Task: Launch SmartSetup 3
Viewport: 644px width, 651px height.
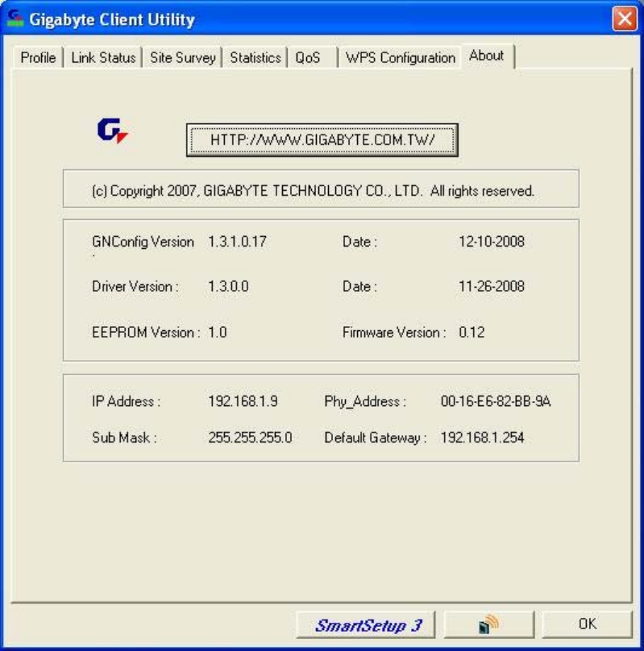Action: click(366, 624)
